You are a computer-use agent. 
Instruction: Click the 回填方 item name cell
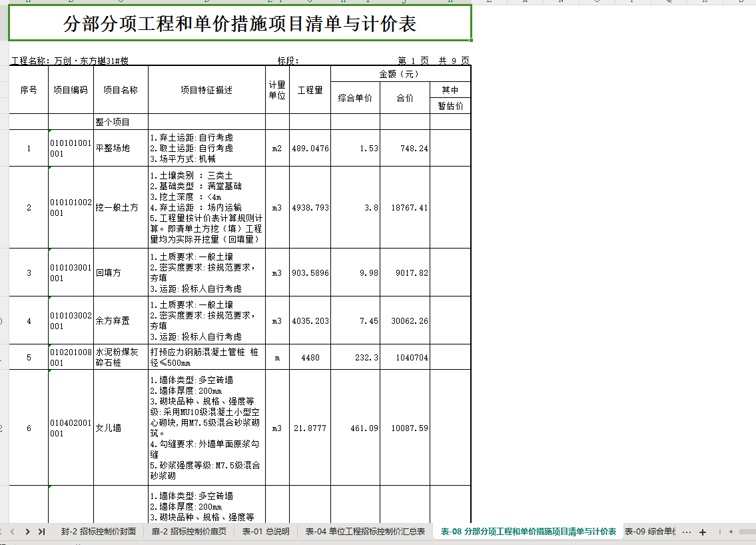[x=121, y=272]
